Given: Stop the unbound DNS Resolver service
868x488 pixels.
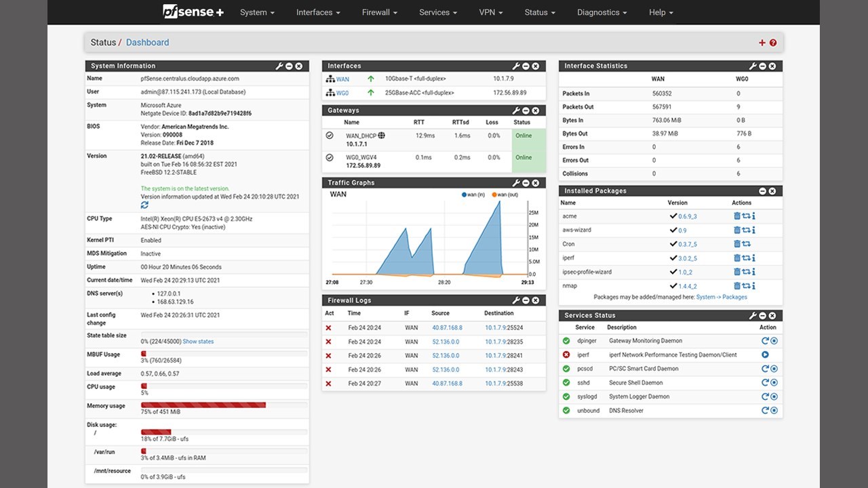Looking at the screenshot, I should pyautogui.click(x=774, y=411).
